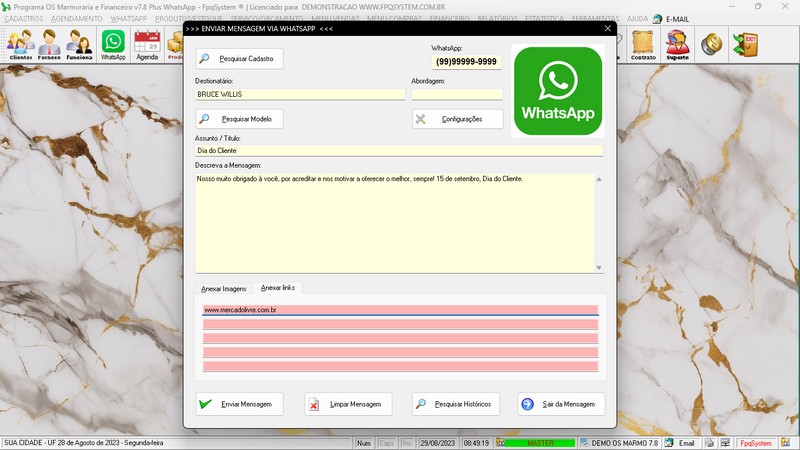Open the Fornece suppliers toolbar icon

(49, 44)
